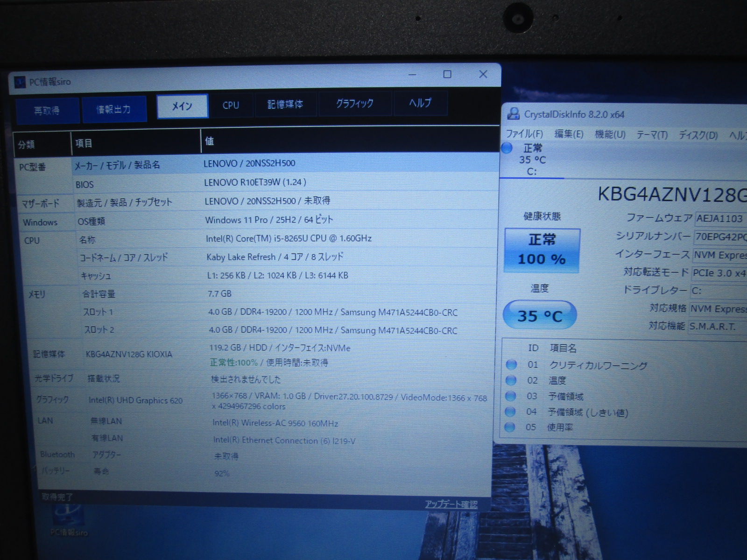The height and width of the screenshot is (560, 747).
Task: Select the 7.7 GB total memory value
Action: pos(219,294)
